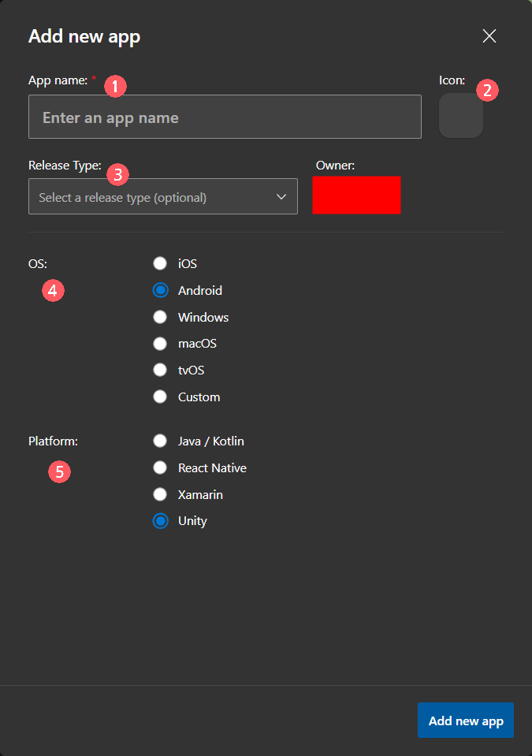The width and height of the screenshot is (532, 756).
Task: Select the iOS radio button
Action: tap(160, 263)
